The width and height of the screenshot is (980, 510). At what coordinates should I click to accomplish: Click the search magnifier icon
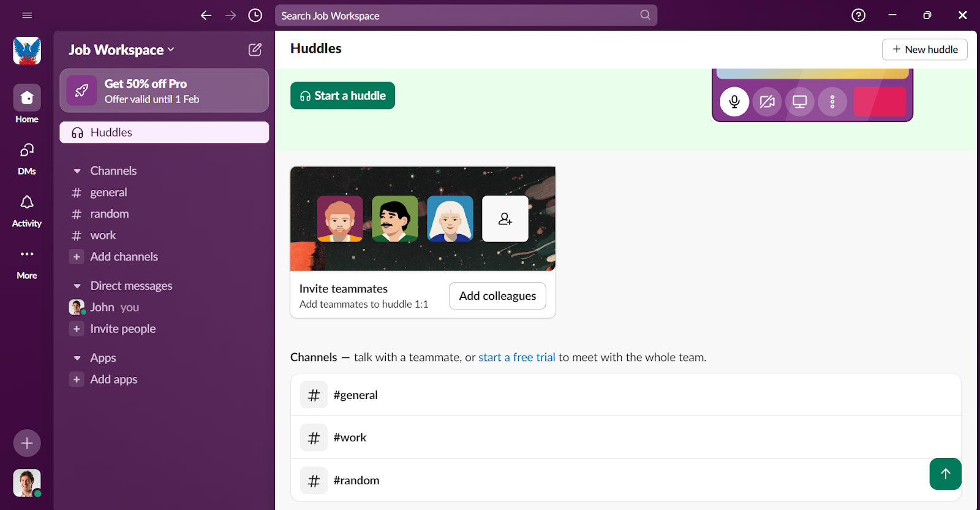(645, 15)
